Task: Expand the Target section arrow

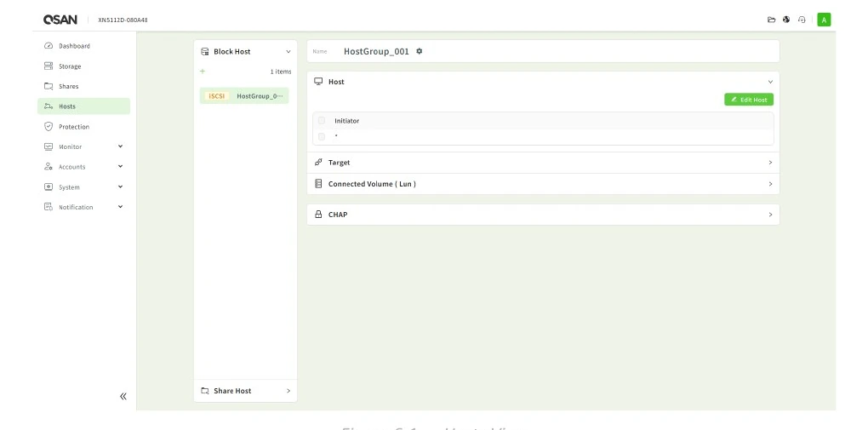Action: [770, 163]
